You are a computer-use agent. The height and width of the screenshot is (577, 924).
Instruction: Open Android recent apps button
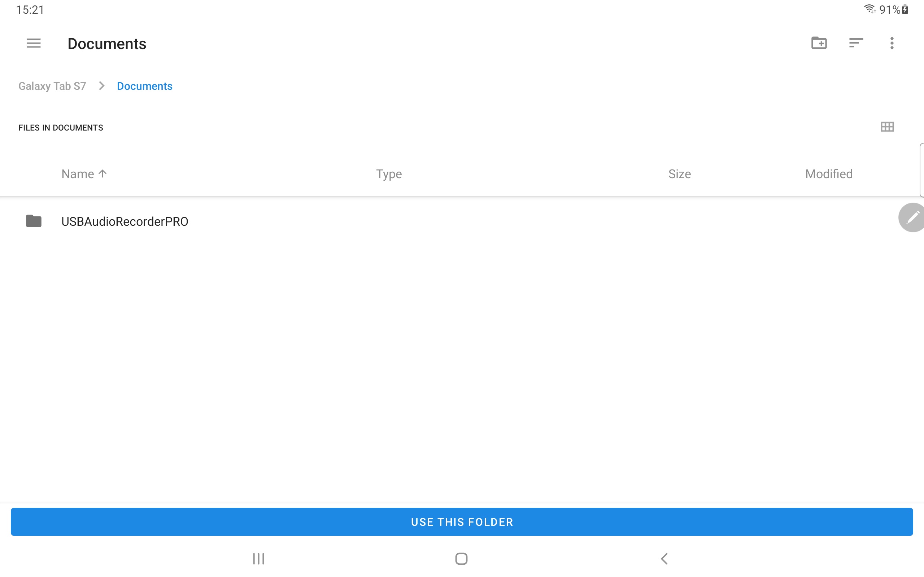click(x=258, y=559)
